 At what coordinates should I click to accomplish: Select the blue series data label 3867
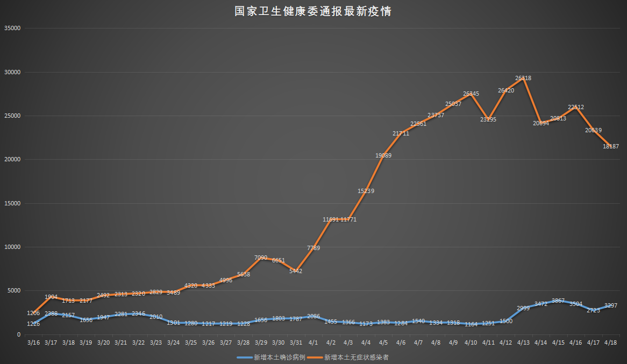[558, 301]
